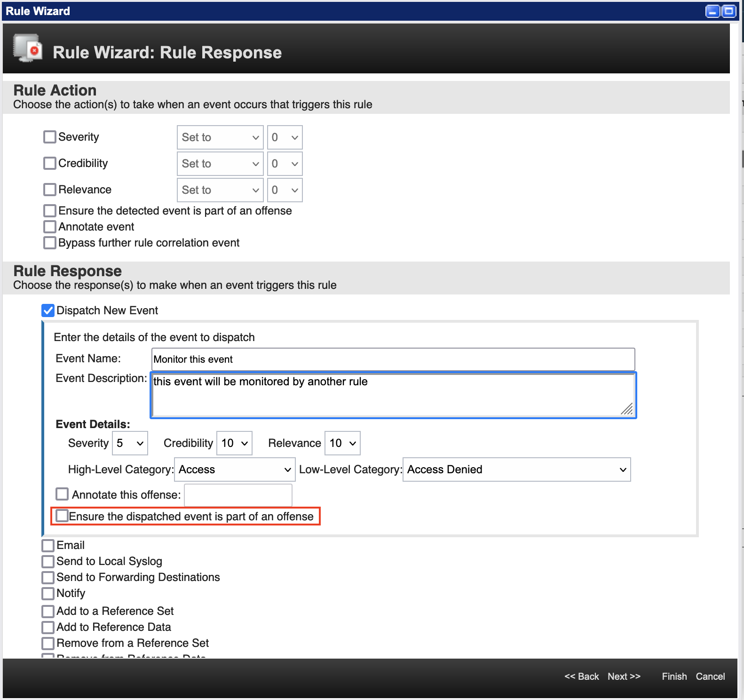Click 'Enter the details of the event to dispatch' text
Viewport: 744px width, 700px height.
coord(154,337)
